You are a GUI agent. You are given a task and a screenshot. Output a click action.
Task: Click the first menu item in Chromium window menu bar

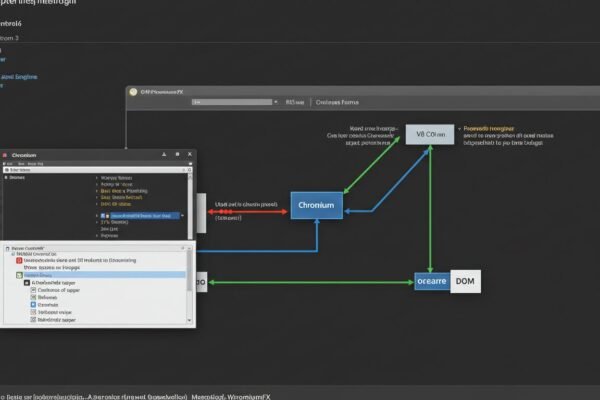click(9, 164)
